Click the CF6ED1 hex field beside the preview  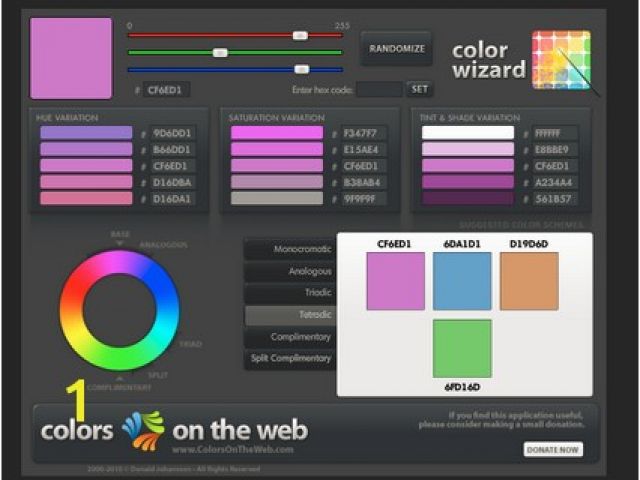(166, 90)
